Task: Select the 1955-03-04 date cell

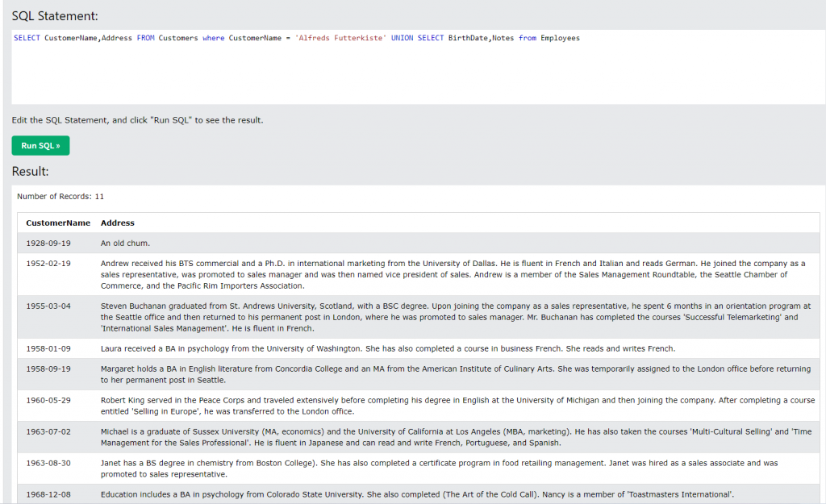Action: (48, 306)
